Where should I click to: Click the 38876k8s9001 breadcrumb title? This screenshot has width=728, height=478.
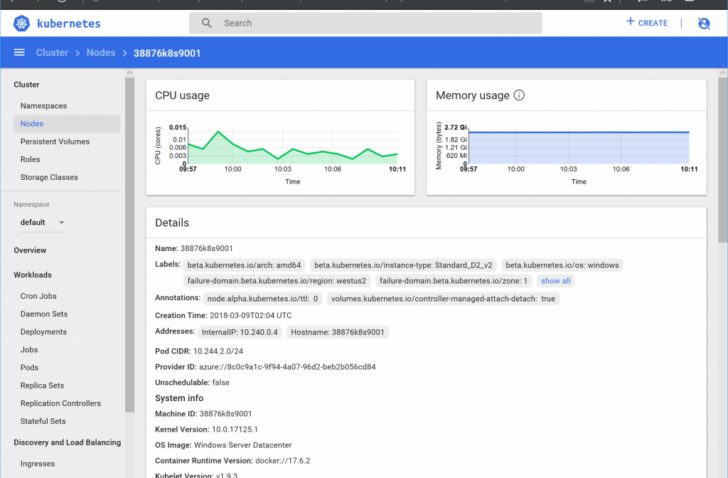pos(167,53)
